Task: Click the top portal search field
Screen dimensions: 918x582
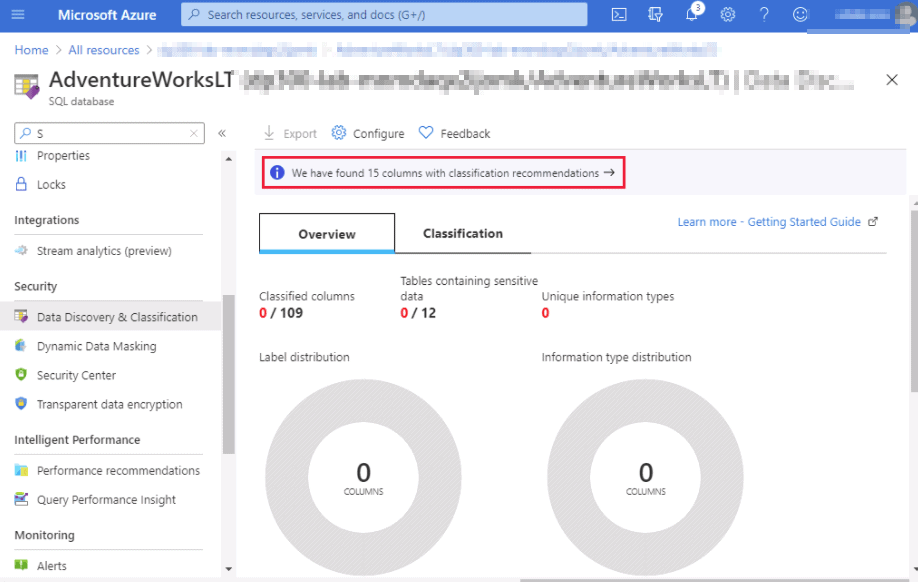Action: 385,15
